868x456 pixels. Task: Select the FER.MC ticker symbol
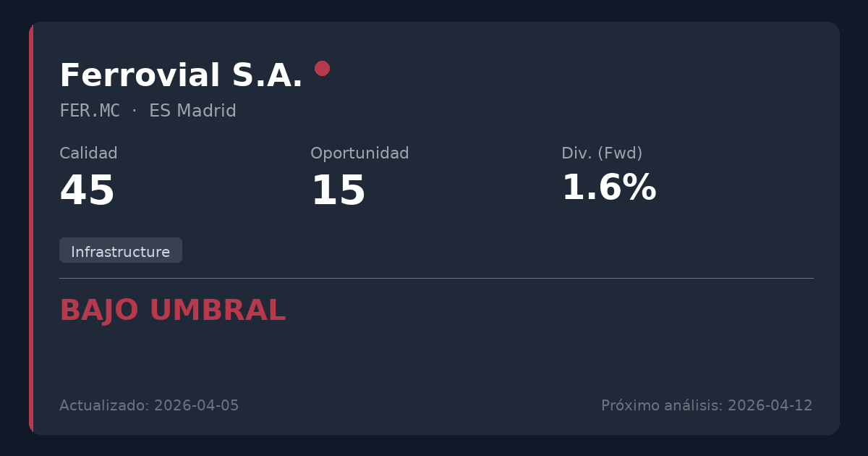coord(90,111)
